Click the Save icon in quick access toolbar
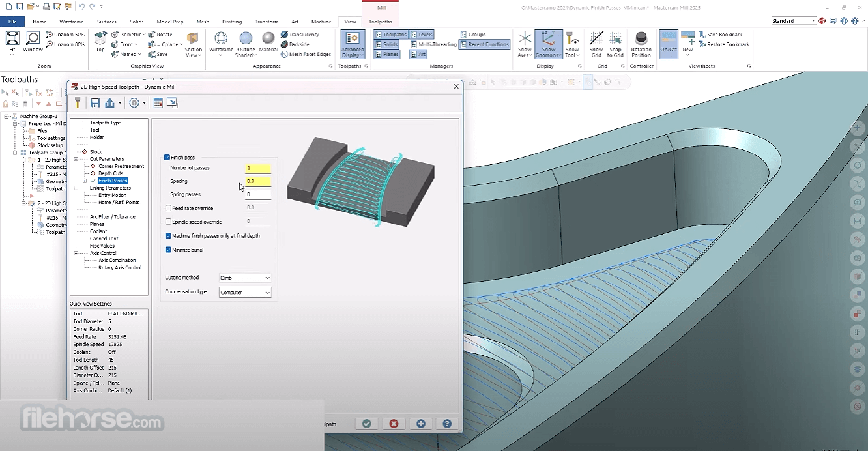Image resolution: width=868 pixels, height=451 pixels. [x=20, y=7]
